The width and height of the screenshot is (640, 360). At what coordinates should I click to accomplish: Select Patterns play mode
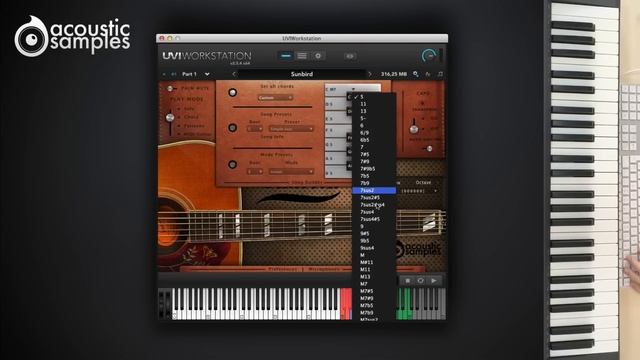point(194,125)
